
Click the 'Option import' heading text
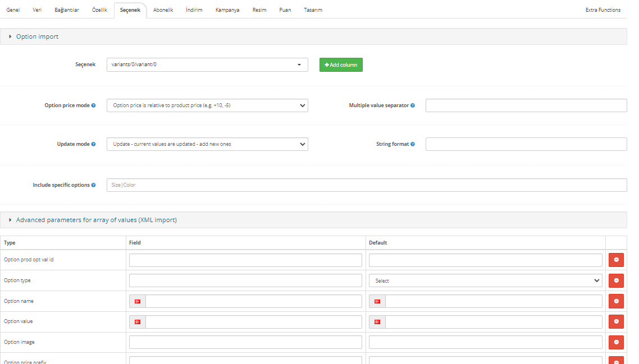coord(37,36)
